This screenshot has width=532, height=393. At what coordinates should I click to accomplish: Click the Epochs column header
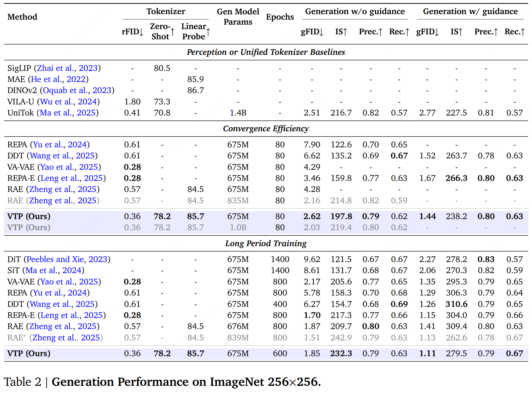pyautogui.click(x=280, y=17)
